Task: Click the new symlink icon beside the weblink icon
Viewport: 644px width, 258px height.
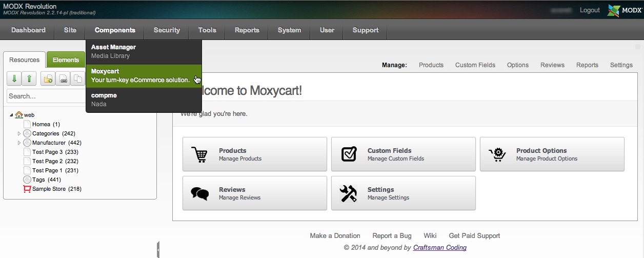Action: (77, 78)
